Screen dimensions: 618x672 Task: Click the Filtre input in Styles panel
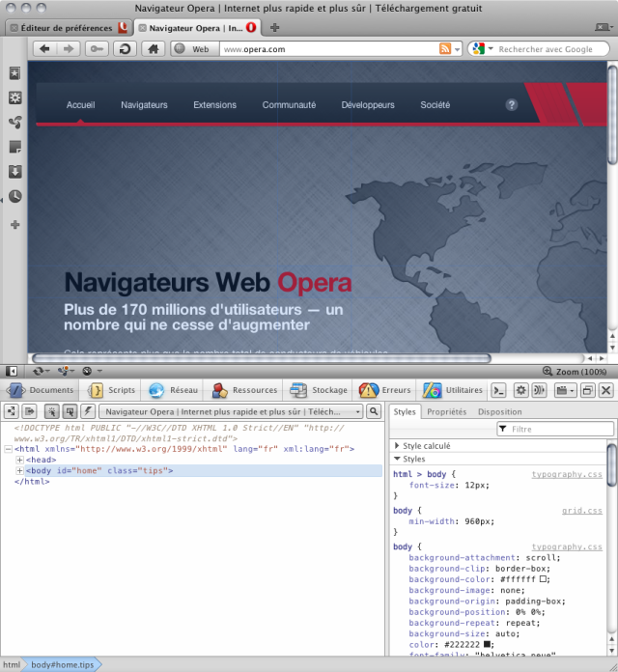pos(555,429)
